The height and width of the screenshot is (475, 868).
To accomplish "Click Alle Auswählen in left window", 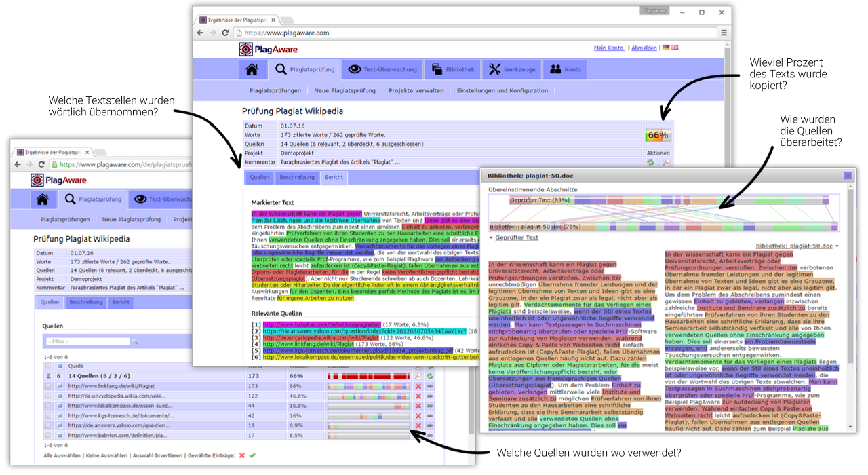I will 62,455.
